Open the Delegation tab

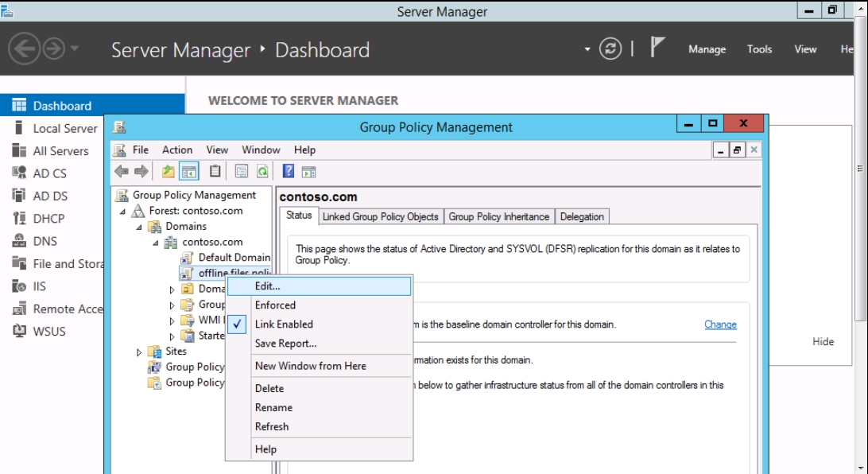pos(582,216)
